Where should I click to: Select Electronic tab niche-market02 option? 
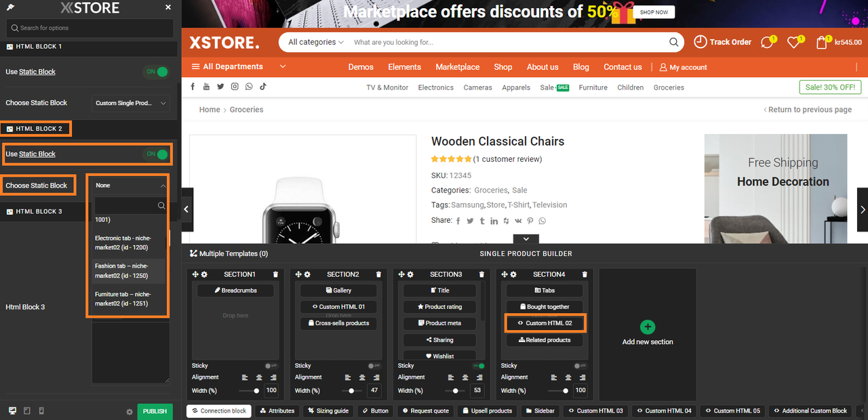129,243
